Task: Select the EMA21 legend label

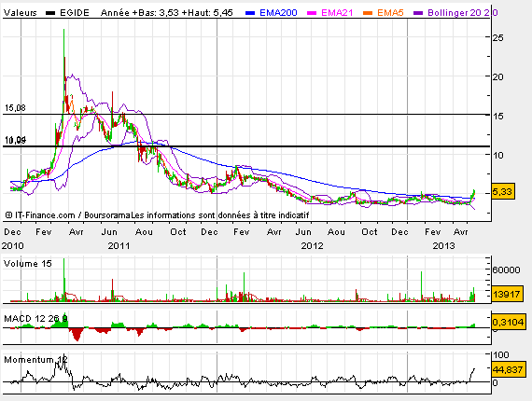Action: tap(337, 13)
